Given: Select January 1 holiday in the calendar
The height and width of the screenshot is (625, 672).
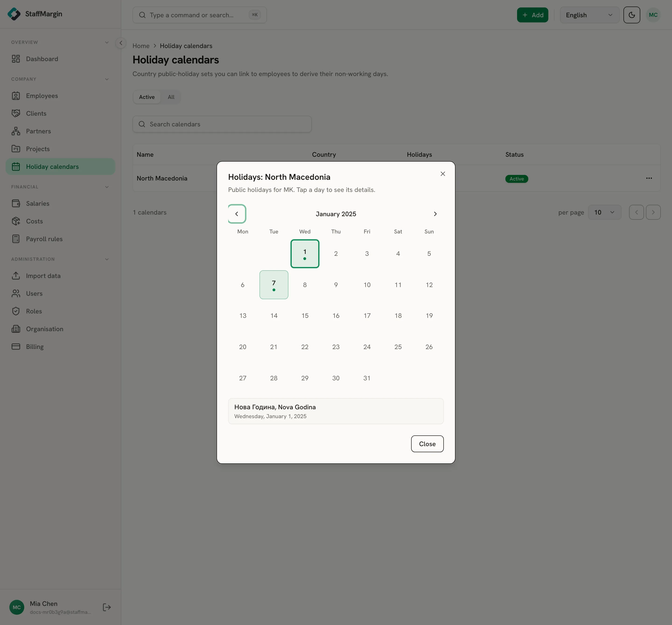Looking at the screenshot, I should click(x=305, y=254).
